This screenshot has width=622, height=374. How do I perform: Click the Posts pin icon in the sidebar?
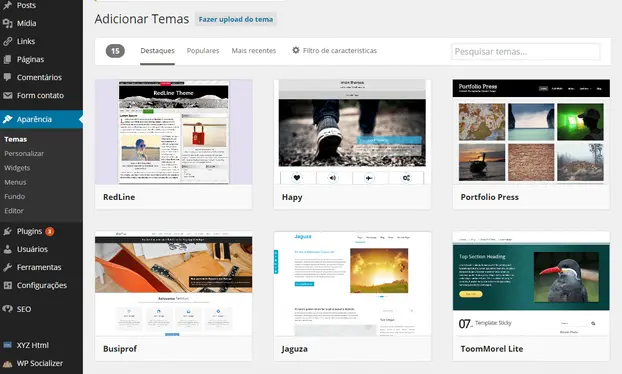(8, 5)
